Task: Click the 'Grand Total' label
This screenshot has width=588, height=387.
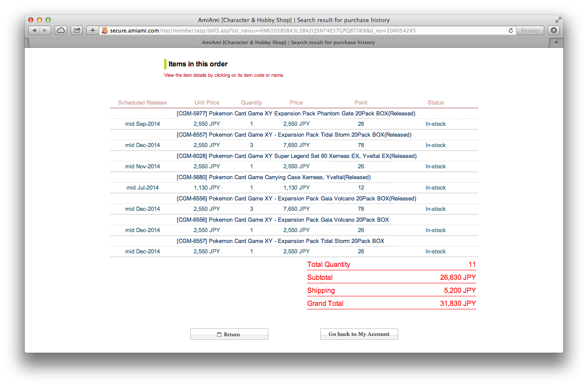Action: 325,304
